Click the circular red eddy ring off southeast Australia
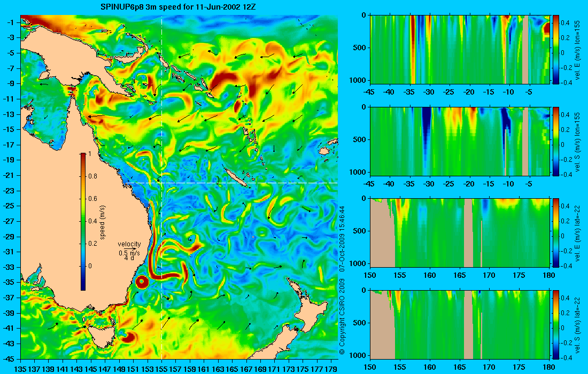 pos(142,282)
